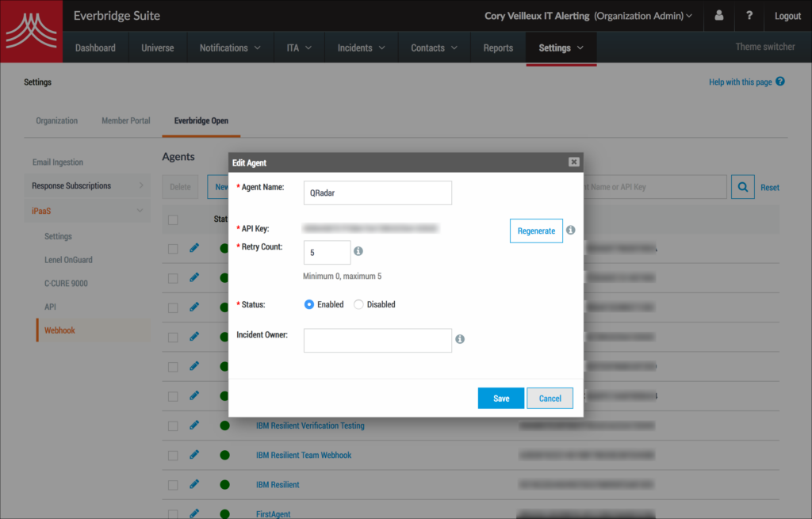812x519 pixels.
Task: Click the pencil icon for IBM Resilient
Action: tap(194, 484)
